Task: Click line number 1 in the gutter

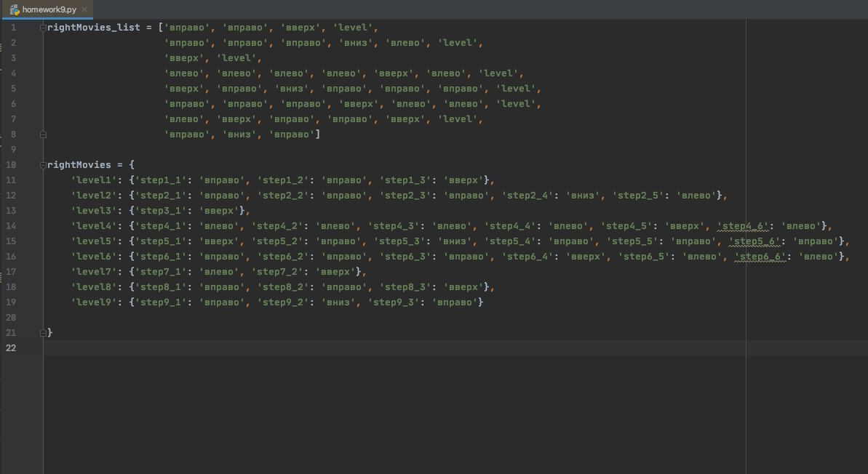Action: pos(13,27)
